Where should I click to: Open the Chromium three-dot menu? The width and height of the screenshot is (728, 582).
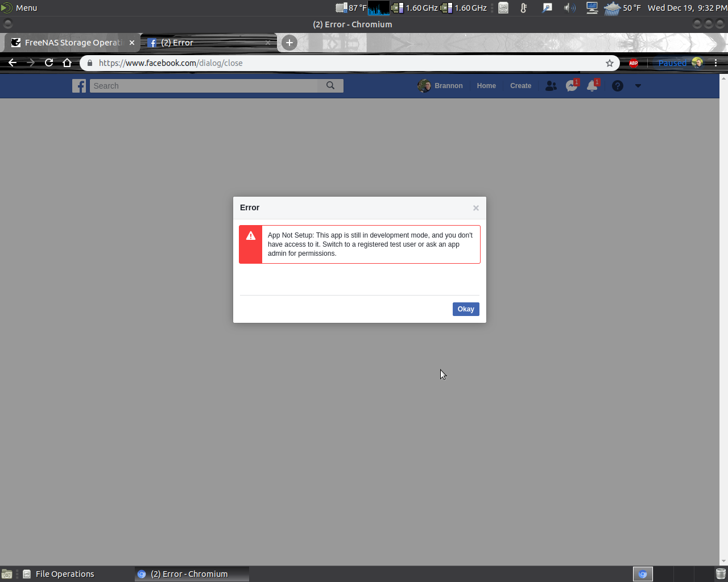coord(716,63)
